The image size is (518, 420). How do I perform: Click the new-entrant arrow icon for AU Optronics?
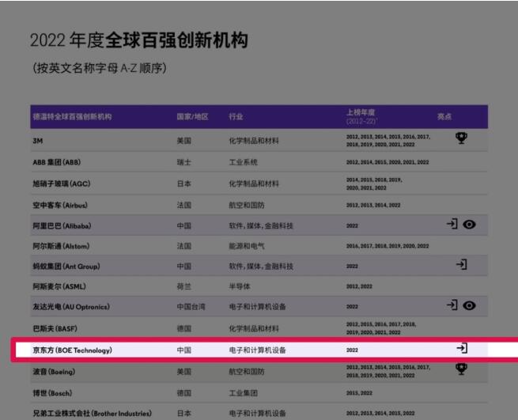[452, 305]
